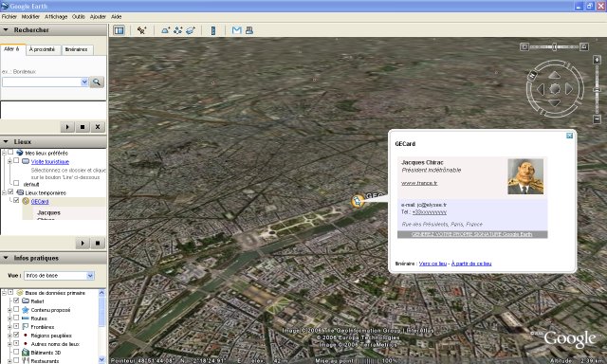
Task: Uncheck the GECard checkbox in Lieux
Action: point(16,200)
